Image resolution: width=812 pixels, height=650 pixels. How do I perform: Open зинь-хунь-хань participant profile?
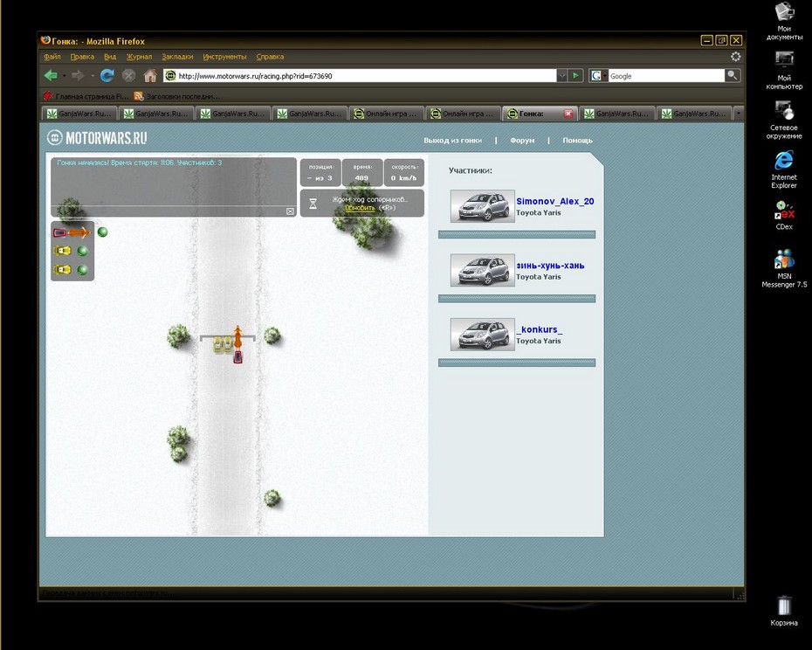tap(550, 266)
